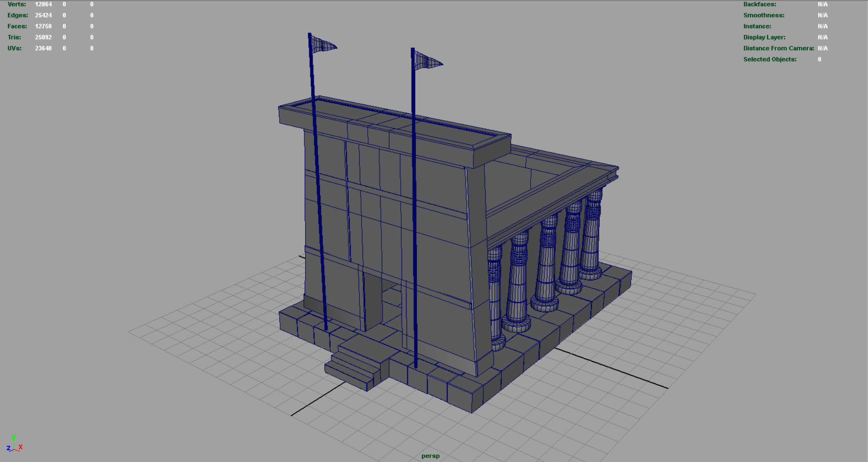Click the N/A value beside Smoothness
868x462 pixels.
coord(823,15)
